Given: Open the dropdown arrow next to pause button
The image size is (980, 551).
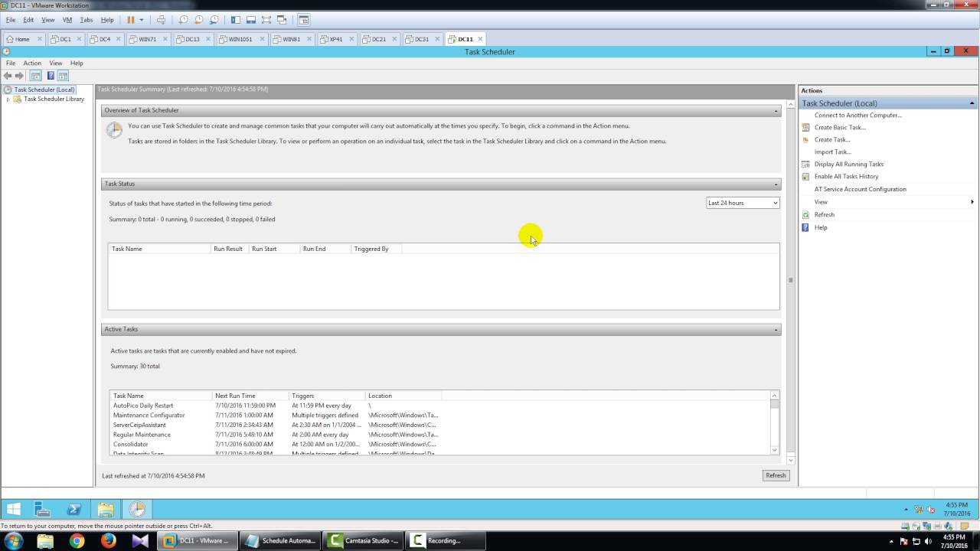Looking at the screenshot, I should [x=141, y=20].
